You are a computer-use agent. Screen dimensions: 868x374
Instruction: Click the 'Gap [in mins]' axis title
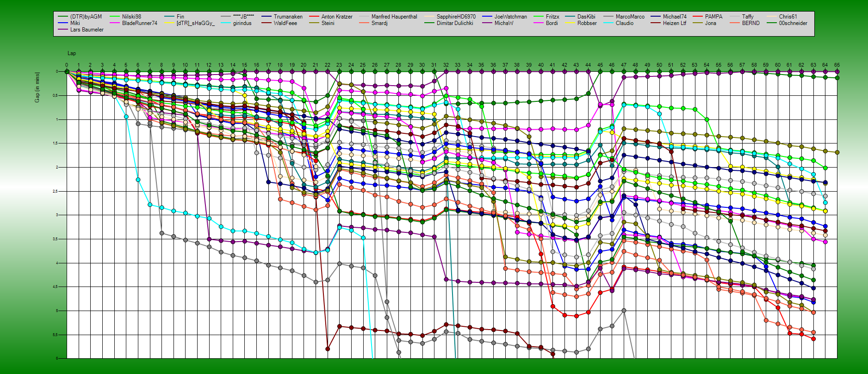[x=37, y=87]
